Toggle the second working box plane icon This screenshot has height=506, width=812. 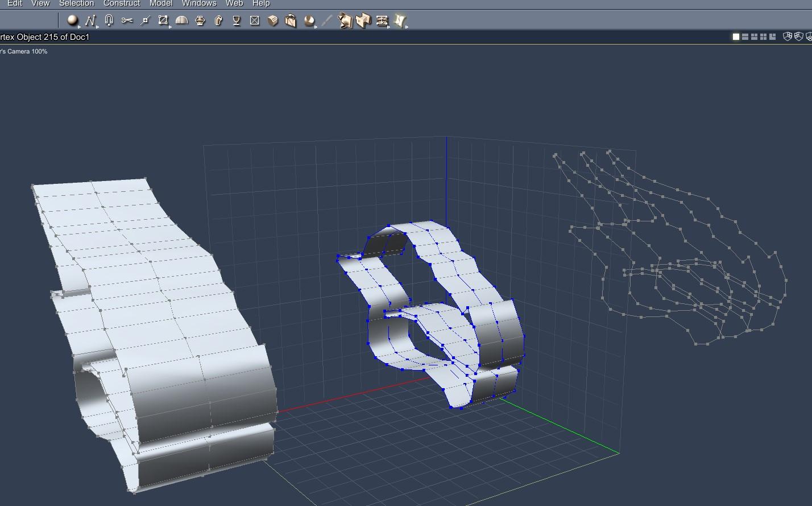798,36
